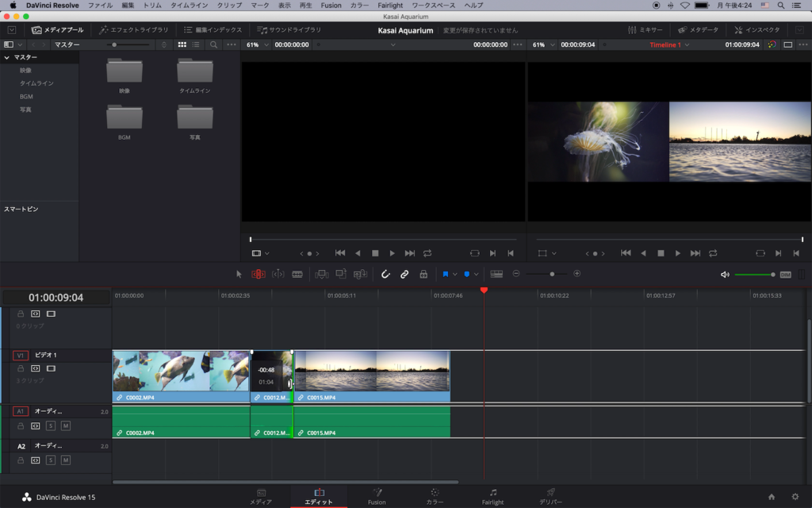This screenshot has width=812, height=508.
Task: Open the タイムライン menu in menu bar
Action: point(190,6)
